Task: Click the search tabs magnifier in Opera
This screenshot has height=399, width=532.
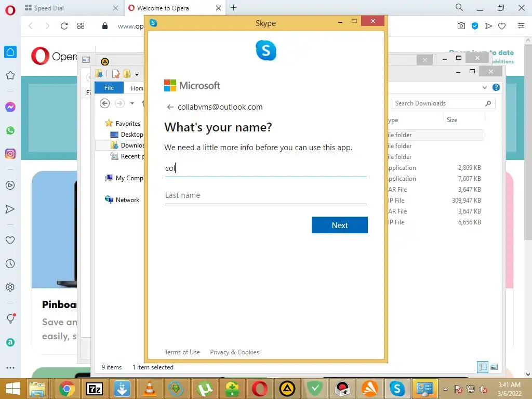Action: [x=459, y=7]
